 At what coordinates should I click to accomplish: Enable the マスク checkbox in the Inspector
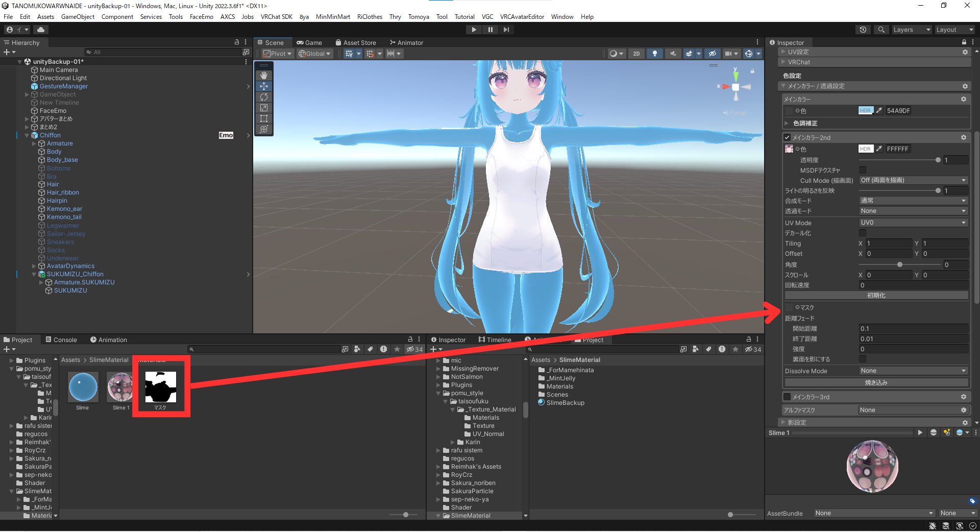[x=790, y=307]
